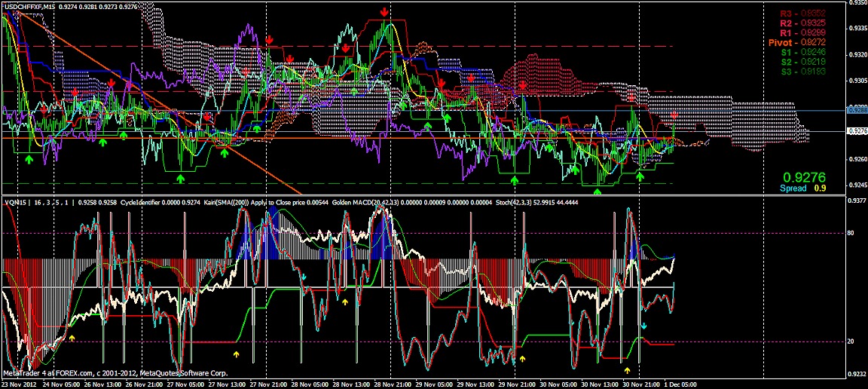The width and height of the screenshot is (868, 389).
Task: Click the most recent cyan down arrow in indicator window
Action: pos(643,326)
